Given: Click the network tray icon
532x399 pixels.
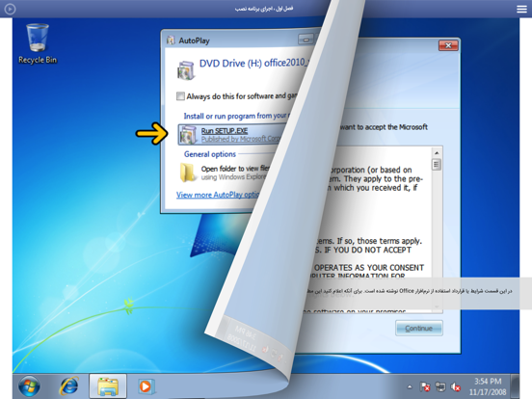Looking at the screenshot, I should (440, 386).
